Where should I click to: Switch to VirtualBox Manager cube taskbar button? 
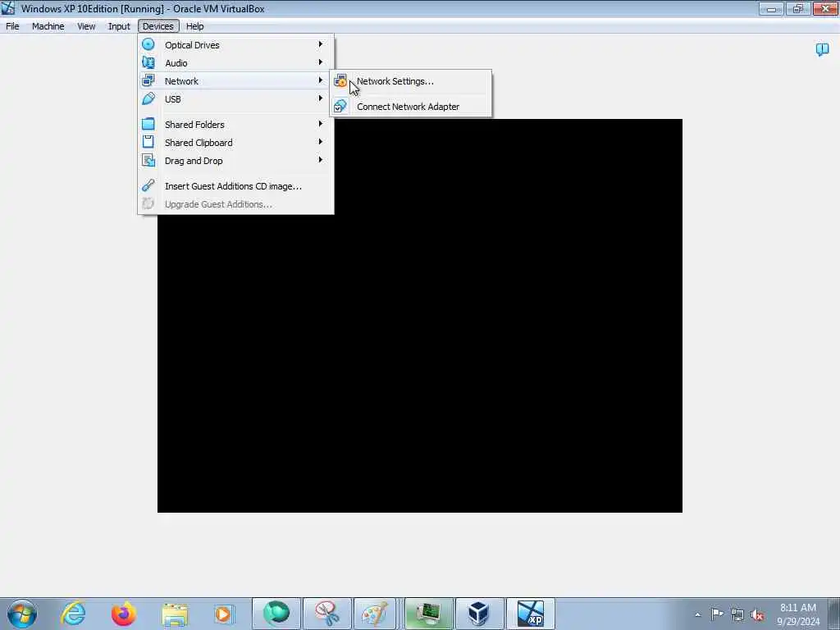(x=479, y=614)
